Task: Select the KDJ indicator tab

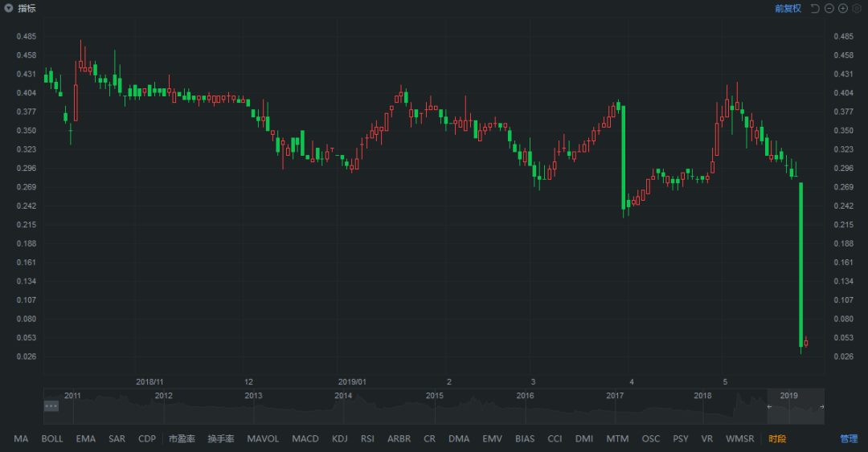Action: (x=340, y=438)
